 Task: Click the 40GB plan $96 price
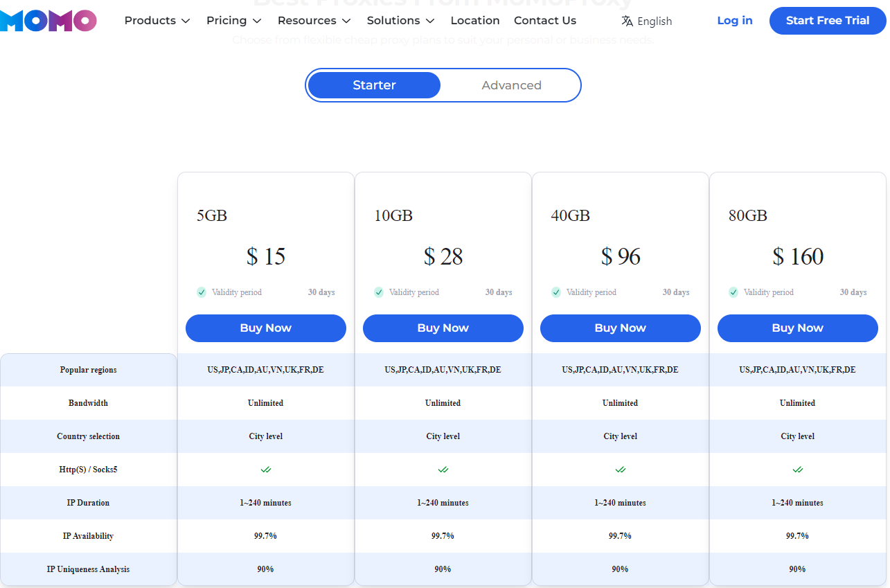621,257
